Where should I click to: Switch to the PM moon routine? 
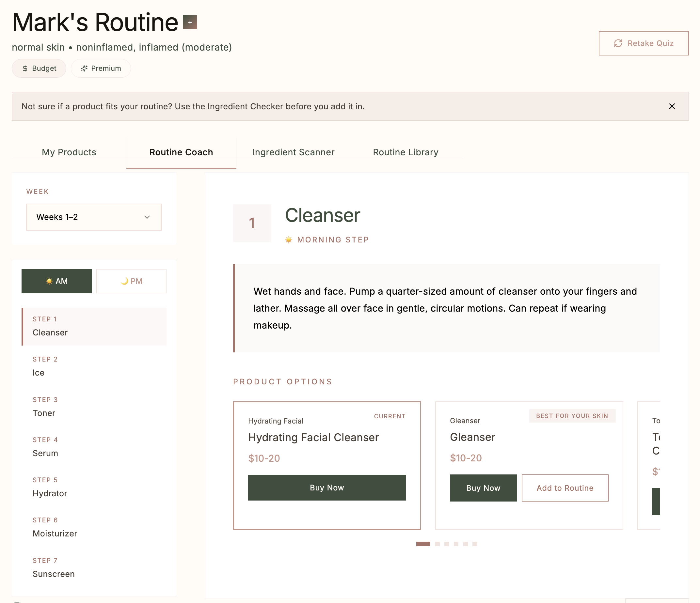click(x=132, y=281)
